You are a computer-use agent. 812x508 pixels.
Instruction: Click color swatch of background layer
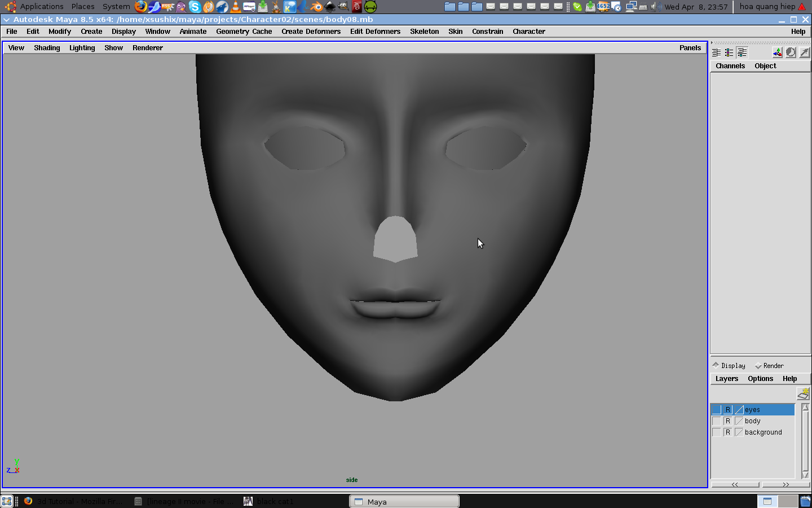(x=739, y=432)
